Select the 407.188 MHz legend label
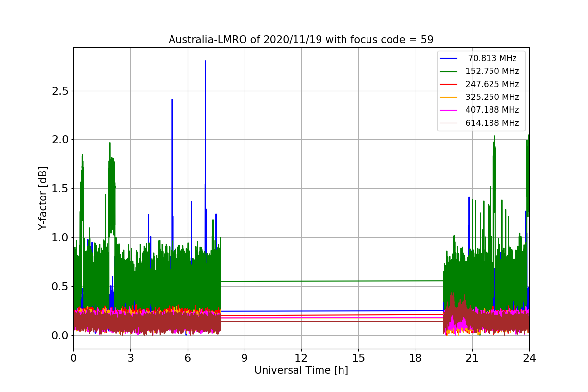 point(492,110)
